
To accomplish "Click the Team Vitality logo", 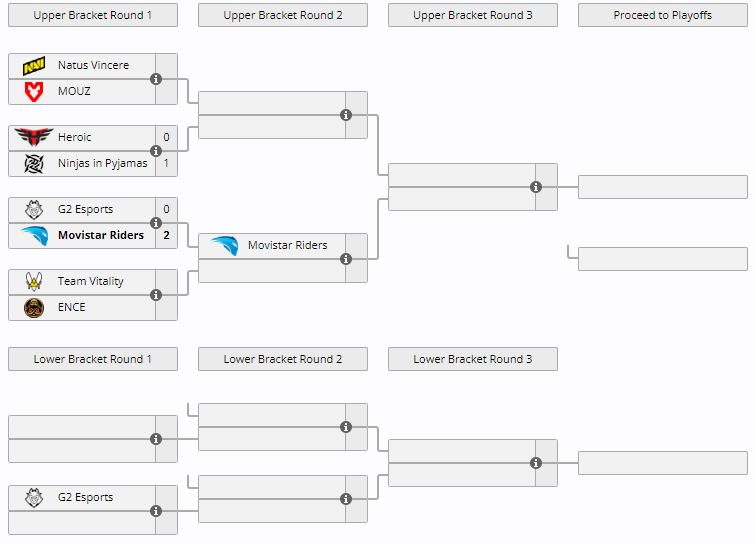I will (x=34, y=282).
